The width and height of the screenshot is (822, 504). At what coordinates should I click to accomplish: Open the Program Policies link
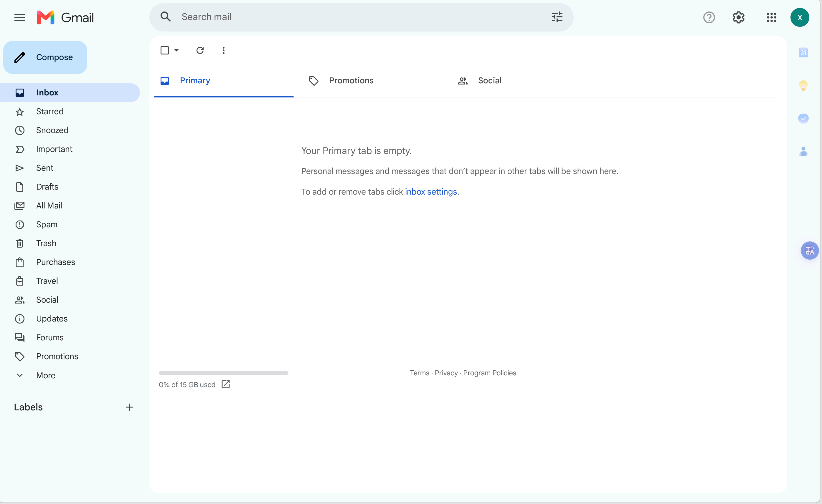point(489,373)
